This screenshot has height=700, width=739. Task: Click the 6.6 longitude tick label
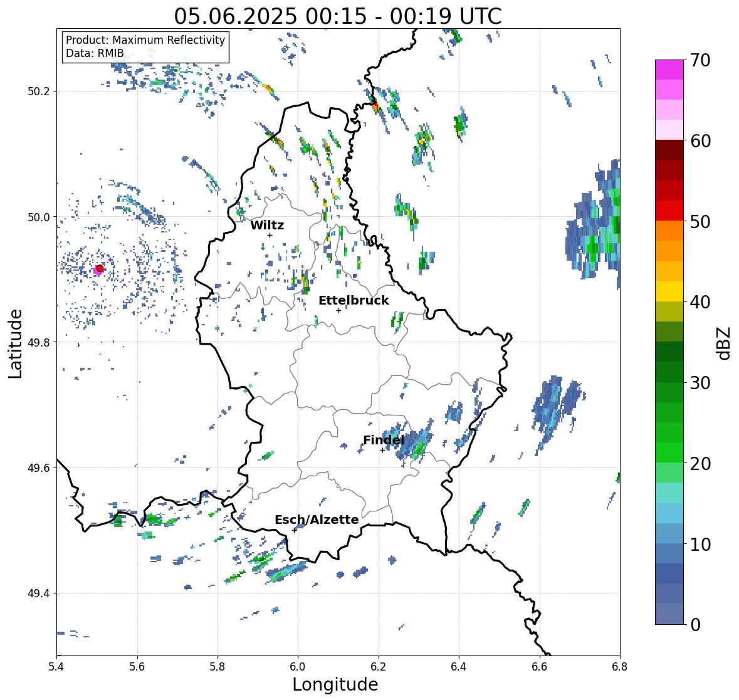tap(539, 666)
